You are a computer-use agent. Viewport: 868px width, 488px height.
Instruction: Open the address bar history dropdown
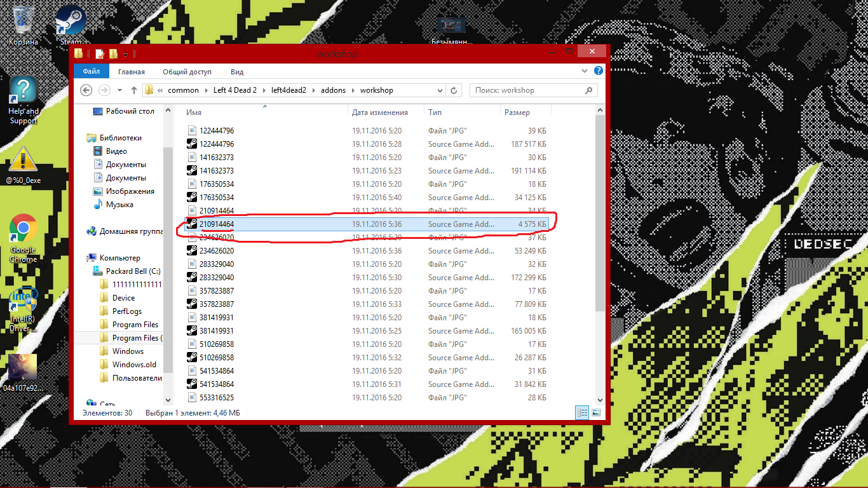(440, 90)
